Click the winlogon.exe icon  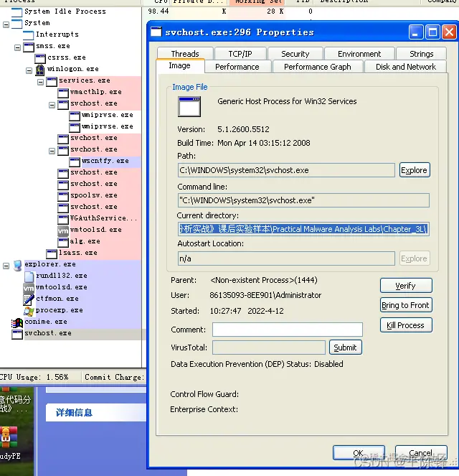pos(40,70)
